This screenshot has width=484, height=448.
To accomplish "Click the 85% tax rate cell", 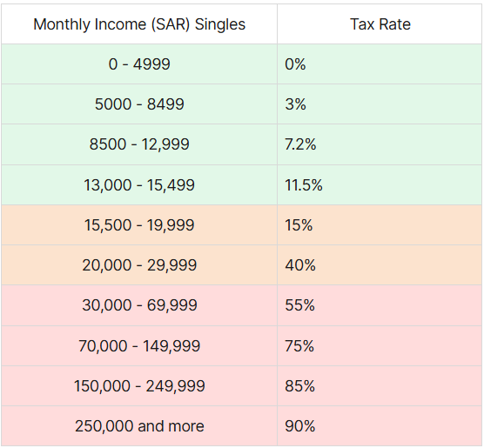I will pos(380,386).
